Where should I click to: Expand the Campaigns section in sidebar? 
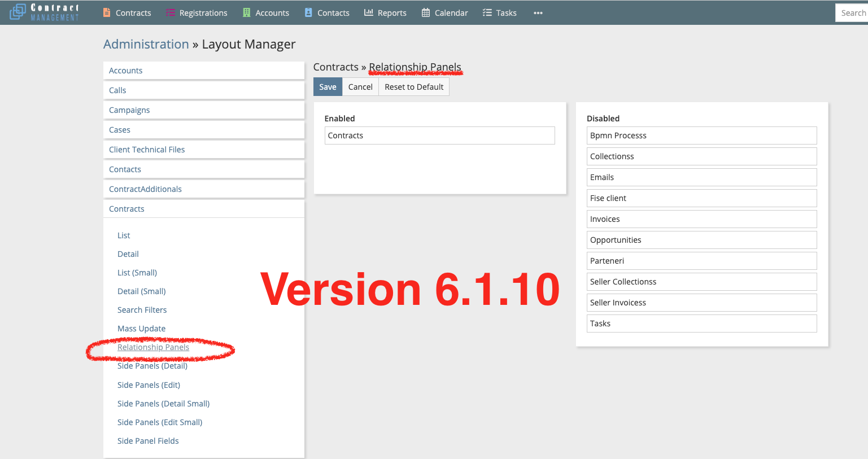(x=129, y=110)
